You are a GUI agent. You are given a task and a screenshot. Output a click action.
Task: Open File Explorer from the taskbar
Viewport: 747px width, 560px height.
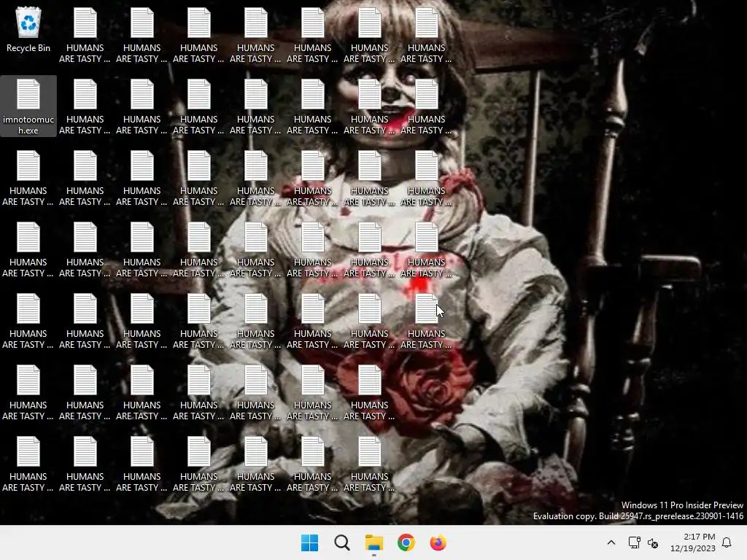click(374, 542)
